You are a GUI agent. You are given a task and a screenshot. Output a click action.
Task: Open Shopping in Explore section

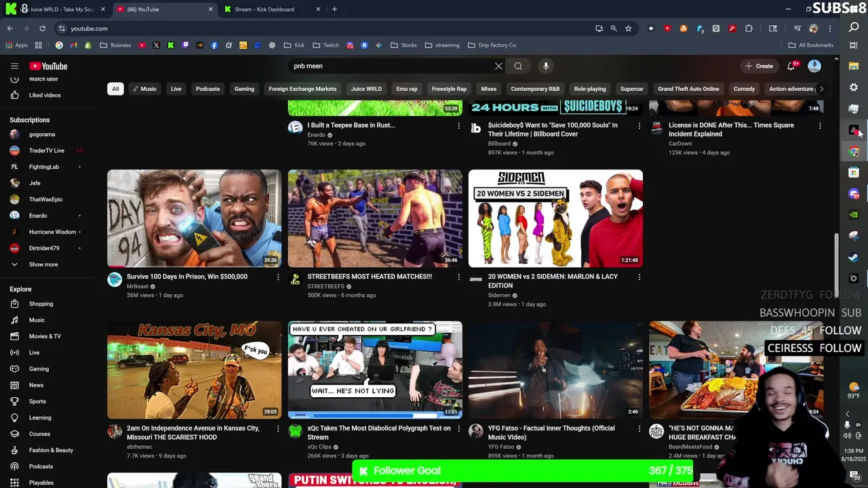(x=41, y=304)
